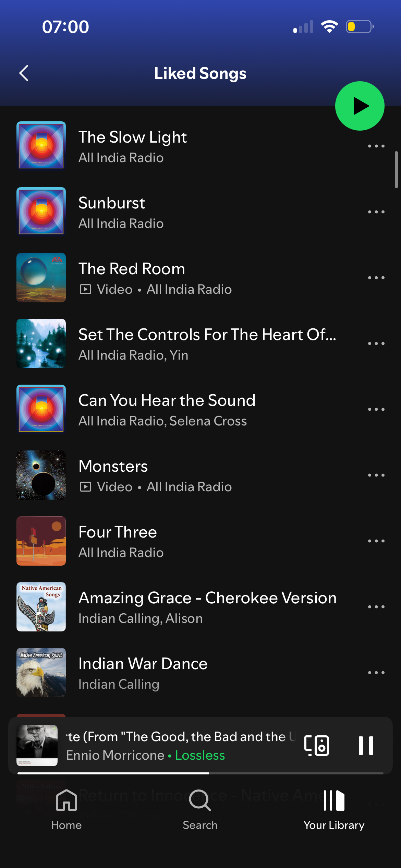Tap the Native American Songs album cover

pos(41,607)
